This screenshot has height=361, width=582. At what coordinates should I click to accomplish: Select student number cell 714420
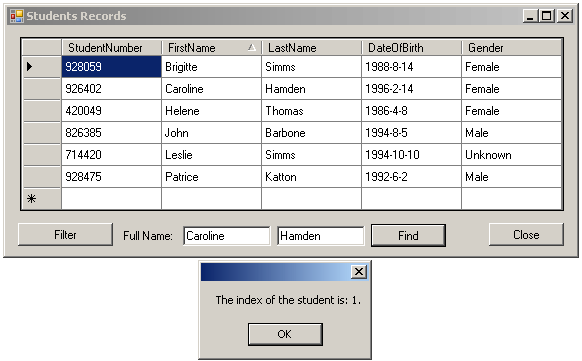click(111, 155)
